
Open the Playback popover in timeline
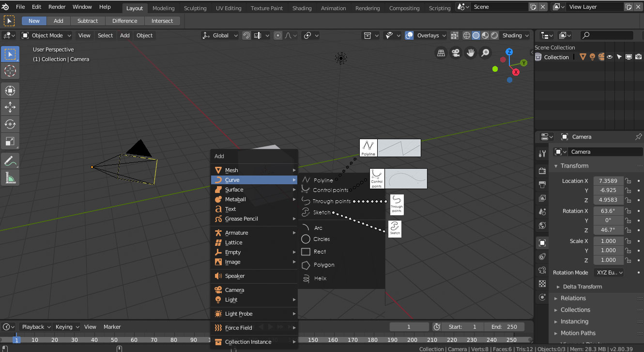(x=36, y=327)
